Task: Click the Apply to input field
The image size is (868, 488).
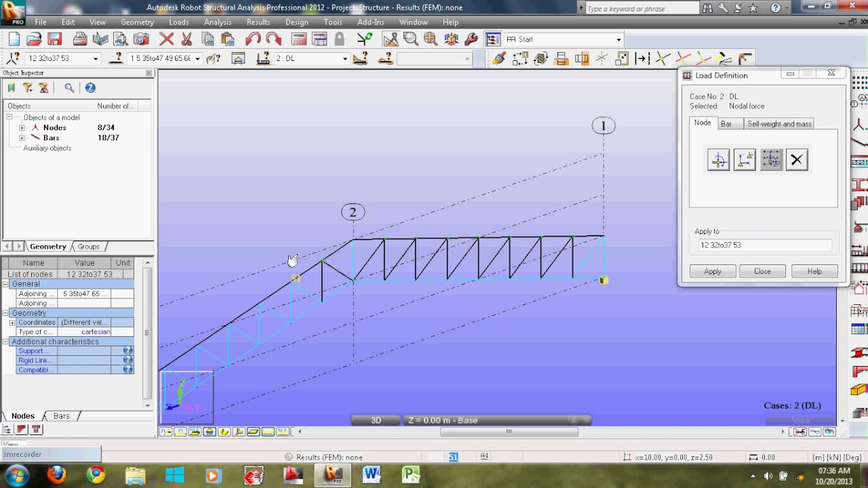Action: [766, 245]
